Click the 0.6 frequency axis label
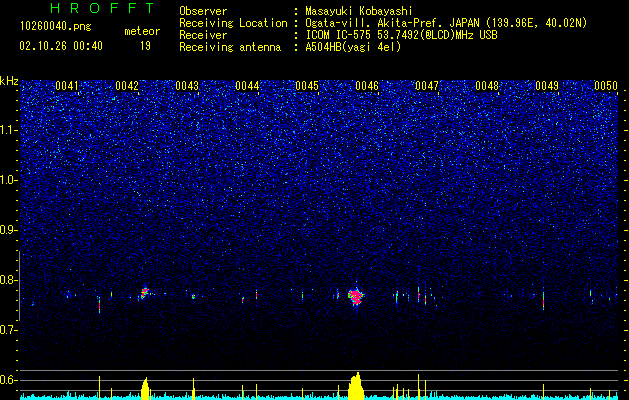629x400 pixels. 8,380
